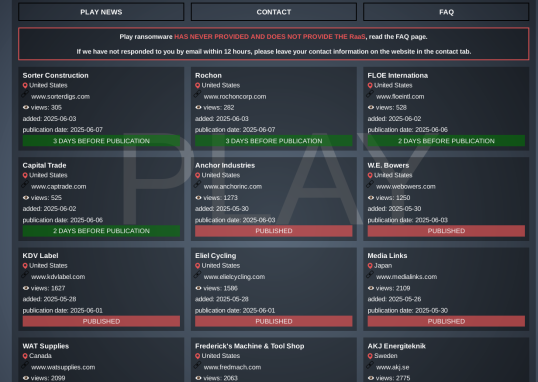The width and height of the screenshot is (538, 382).
Task: Click the eye icon next to views: 528
Action: click(x=371, y=107)
